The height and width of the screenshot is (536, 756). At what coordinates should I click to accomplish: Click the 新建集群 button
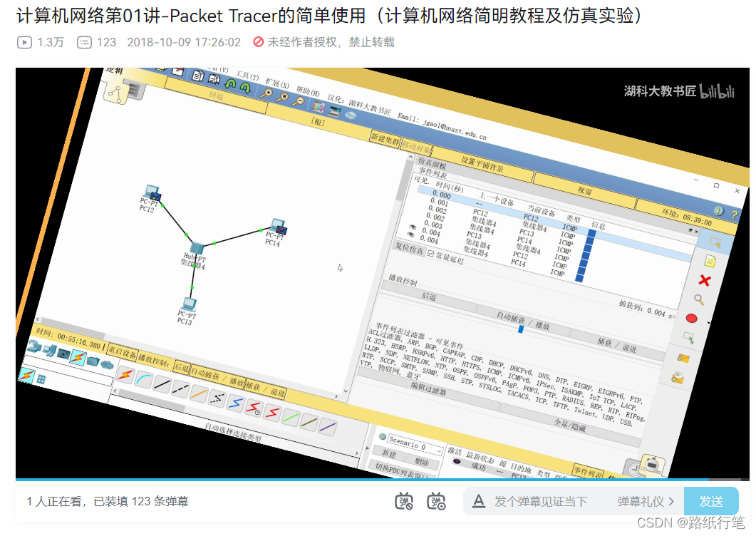[385, 139]
